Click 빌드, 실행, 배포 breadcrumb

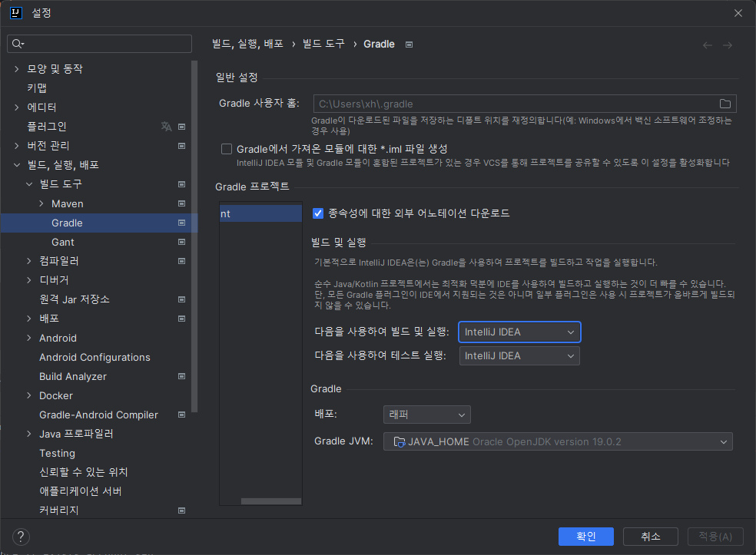[x=248, y=45]
